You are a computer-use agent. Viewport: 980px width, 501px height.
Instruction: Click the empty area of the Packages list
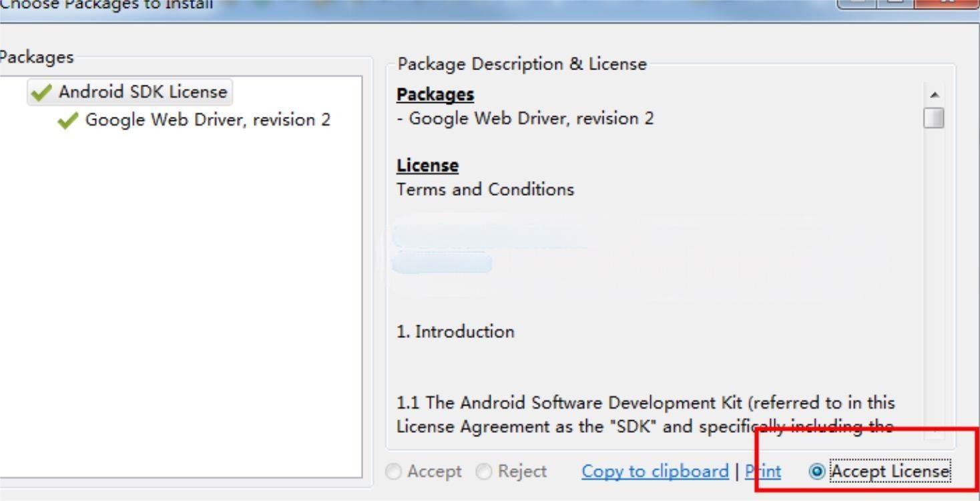[180, 301]
